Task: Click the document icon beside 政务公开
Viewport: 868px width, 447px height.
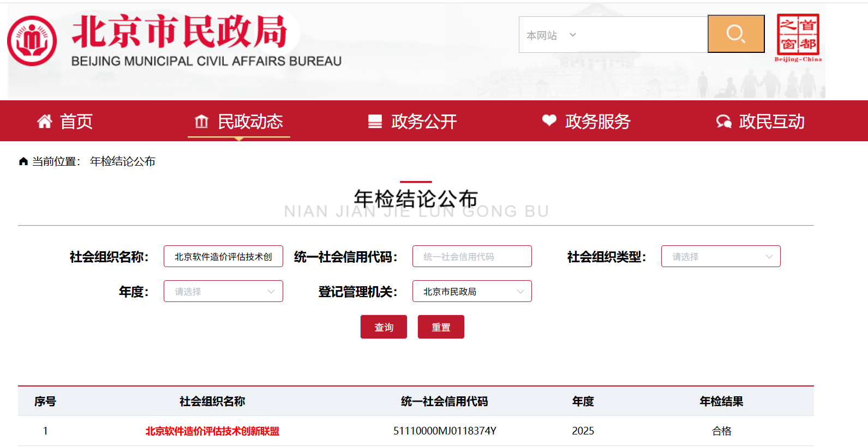Action: pyautogui.click(x=375, y=121)
